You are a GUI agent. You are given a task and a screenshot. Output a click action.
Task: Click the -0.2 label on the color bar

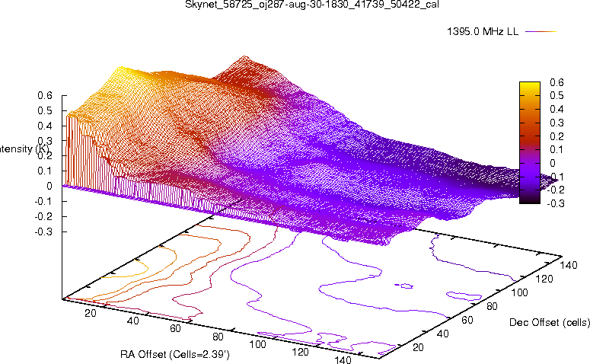point(555,190)
